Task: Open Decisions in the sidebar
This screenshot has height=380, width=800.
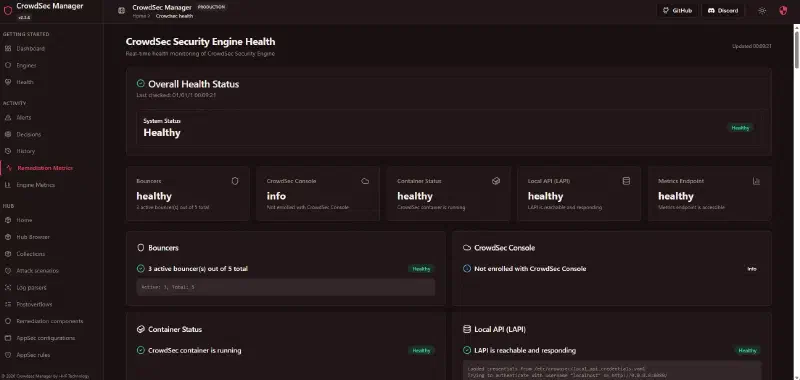Action: (x=29, y=134)
